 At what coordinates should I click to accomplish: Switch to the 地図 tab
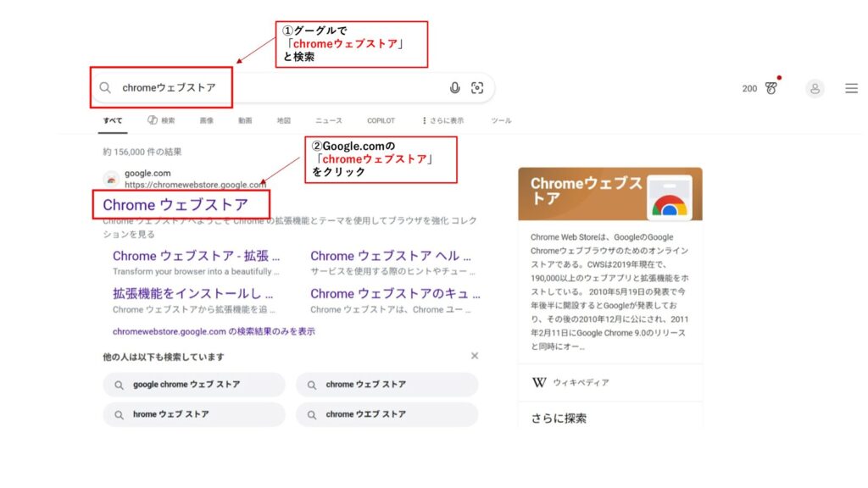pyautogui.click(x=284, y=120)
